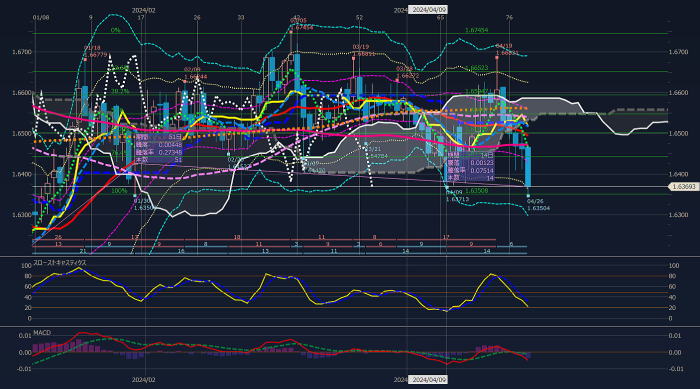Click bar count 52 on top axis
The image size is (700, 389).
point(359,17)
